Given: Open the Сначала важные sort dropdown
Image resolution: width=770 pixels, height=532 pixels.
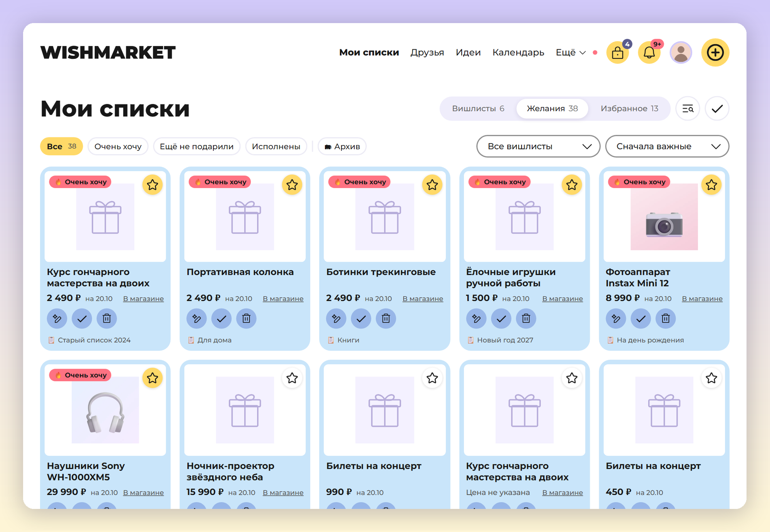Looking at the screenshot, I should coord(667,146).
